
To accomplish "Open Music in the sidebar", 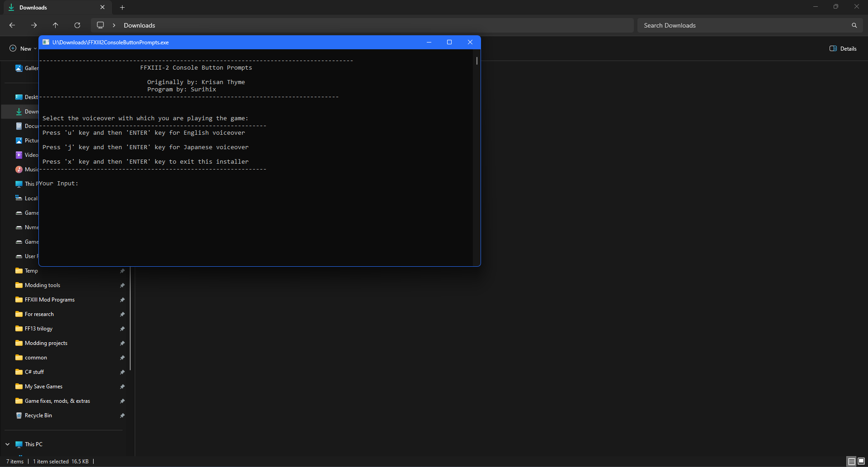I will tap(27, 170).
